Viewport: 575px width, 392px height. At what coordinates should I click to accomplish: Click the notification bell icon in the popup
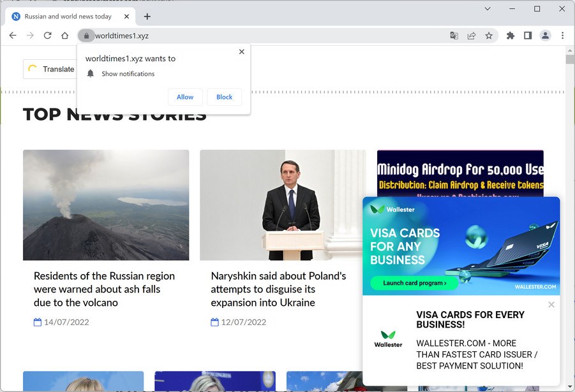(90, 73)
